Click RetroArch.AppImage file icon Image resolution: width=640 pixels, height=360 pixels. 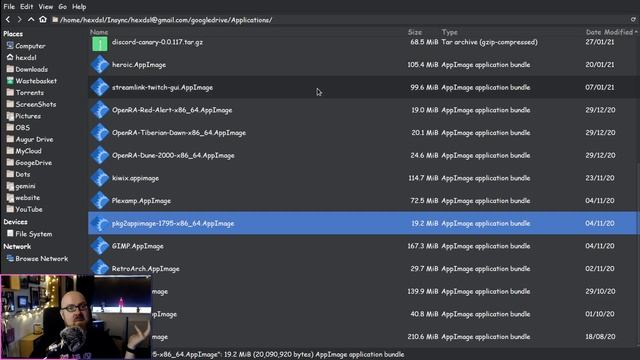pyautogui.click(x=100, y=268)
